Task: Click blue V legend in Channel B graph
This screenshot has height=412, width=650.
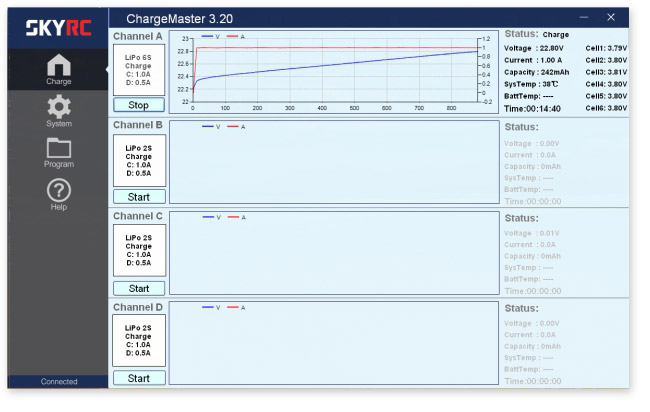Action: click(x=211, y=126)
